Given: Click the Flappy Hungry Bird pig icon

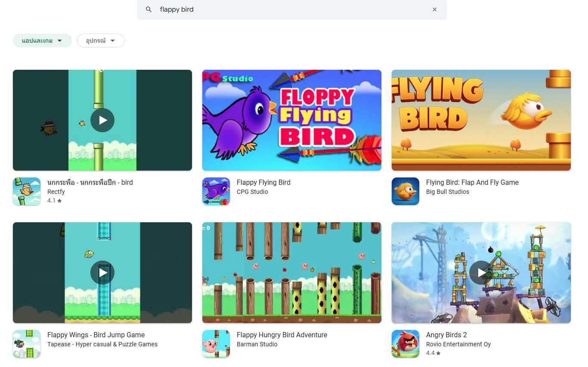Looking at the screenshot, I should 216,344.
